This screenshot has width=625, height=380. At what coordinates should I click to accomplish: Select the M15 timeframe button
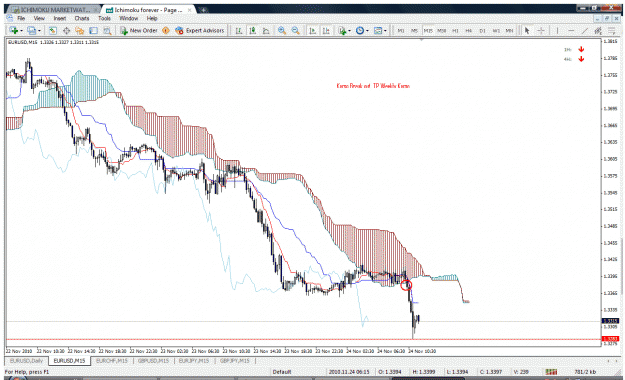428,31
